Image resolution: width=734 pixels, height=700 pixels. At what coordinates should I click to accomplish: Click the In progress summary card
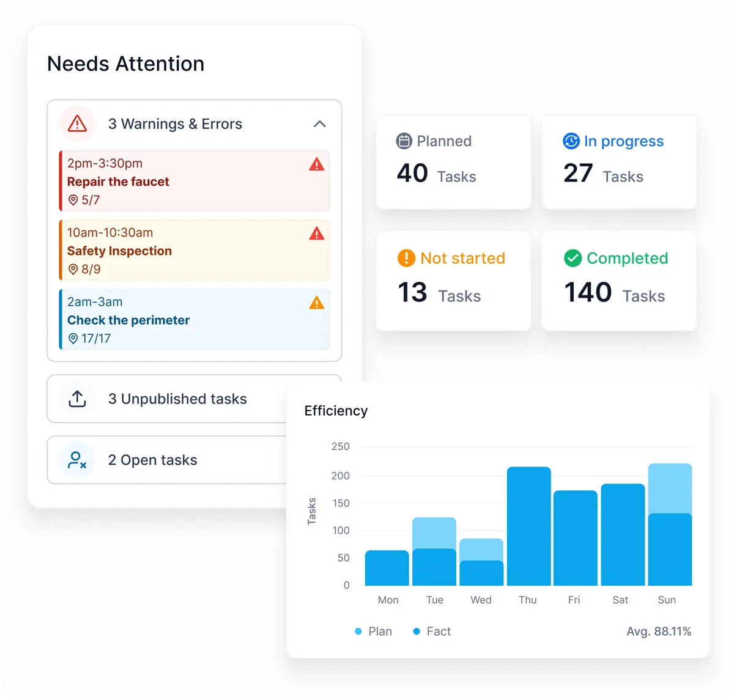(x=619, y=161)
